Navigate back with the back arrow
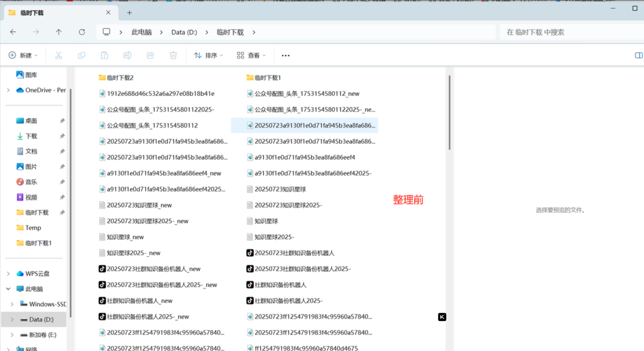Viewport: 644px width, 351px height. click(13, 32)
